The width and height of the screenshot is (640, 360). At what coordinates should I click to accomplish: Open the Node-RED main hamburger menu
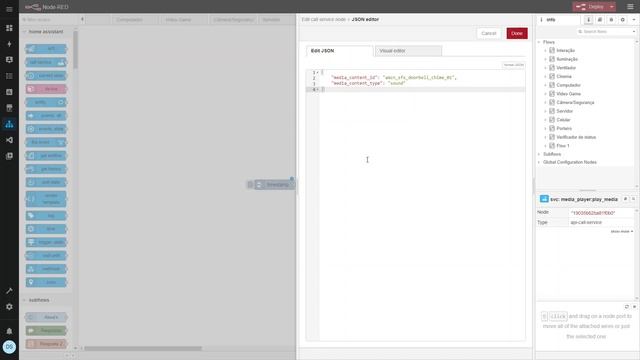630,7
